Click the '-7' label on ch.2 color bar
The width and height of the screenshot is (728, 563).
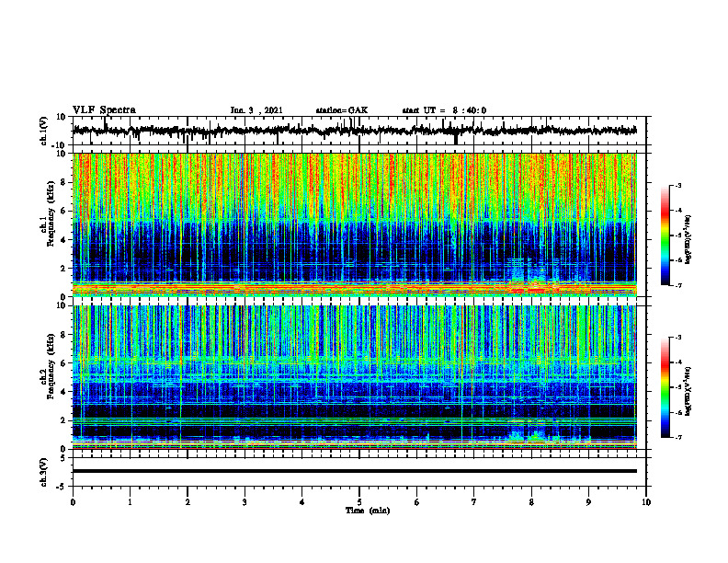678,437
